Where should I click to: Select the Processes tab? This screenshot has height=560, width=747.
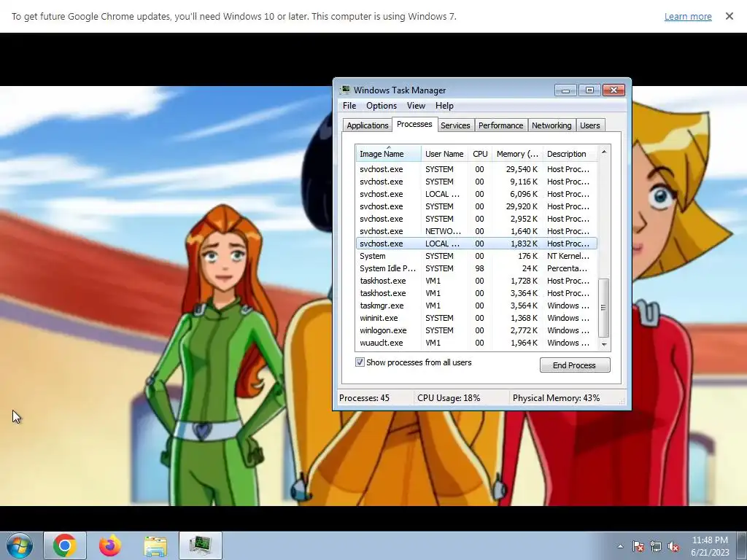[x=414, y=124]
